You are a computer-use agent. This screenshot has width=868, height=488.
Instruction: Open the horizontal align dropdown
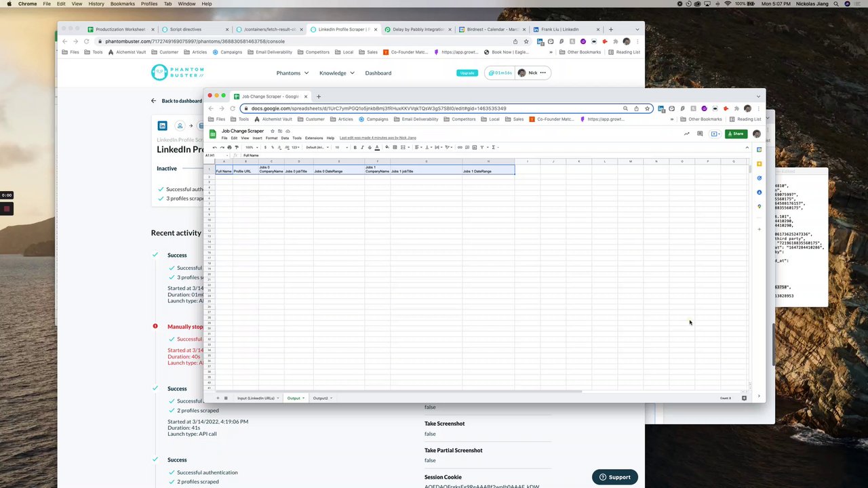pyautogui.click(x=419, y=147)
